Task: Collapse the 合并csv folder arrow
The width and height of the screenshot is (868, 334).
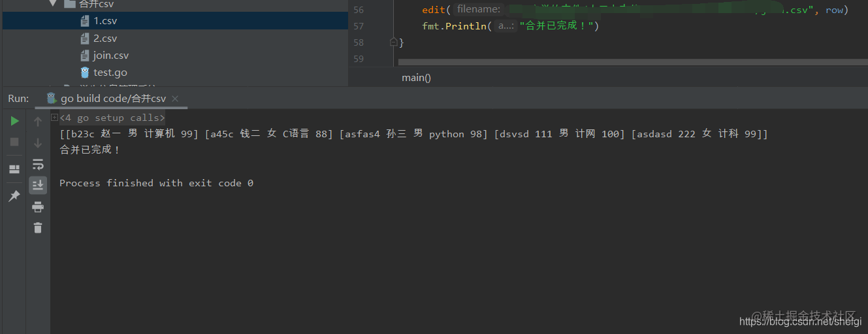Action: (54, 4)
